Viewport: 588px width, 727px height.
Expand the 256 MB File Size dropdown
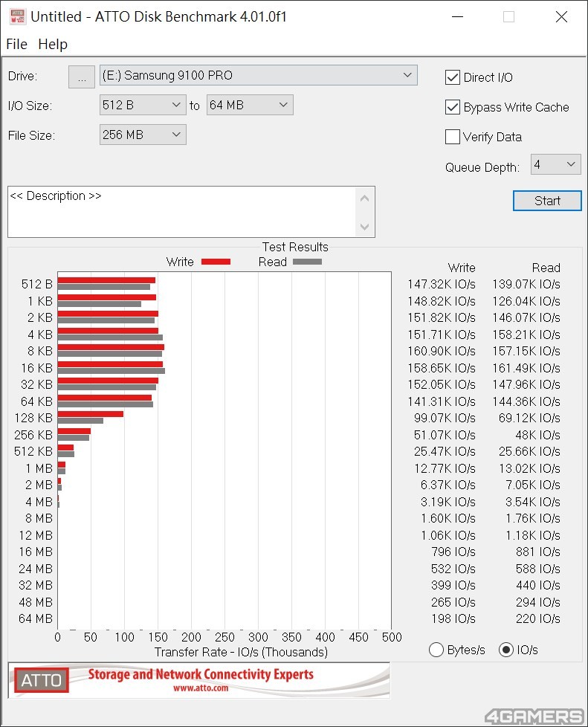pos(143,135)
